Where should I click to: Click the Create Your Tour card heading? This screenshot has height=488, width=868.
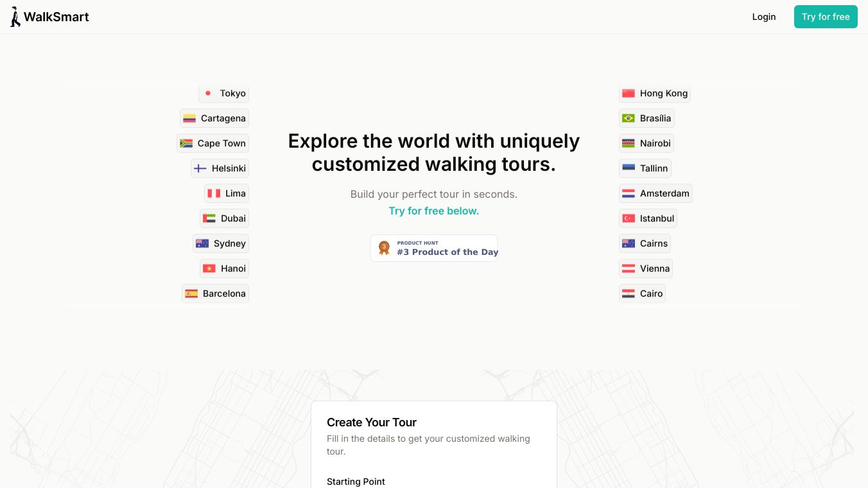click(372, 422)
